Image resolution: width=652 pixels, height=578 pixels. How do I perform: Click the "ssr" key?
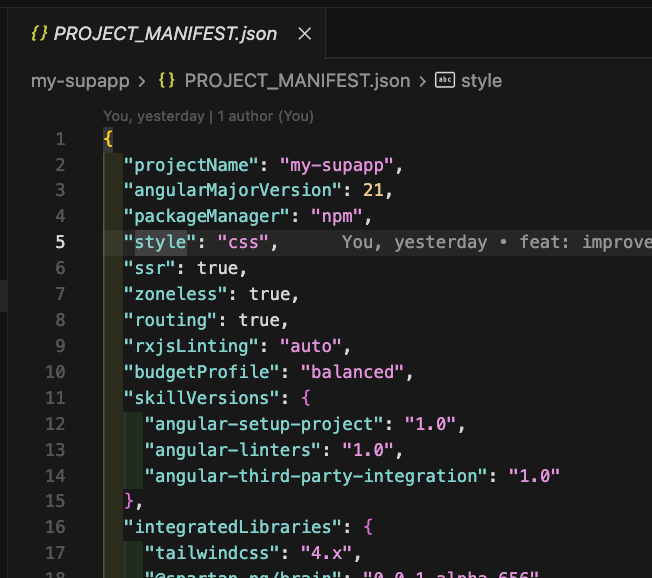point(150,268)
